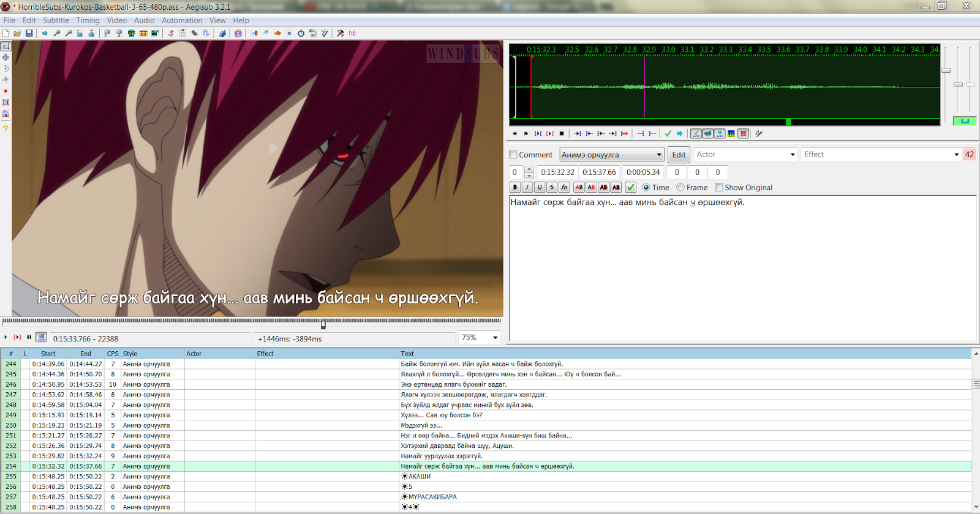This screenshot has width=980, height=514.
Task: Go to previous line in audio toolbar
Action: point(514,133)
